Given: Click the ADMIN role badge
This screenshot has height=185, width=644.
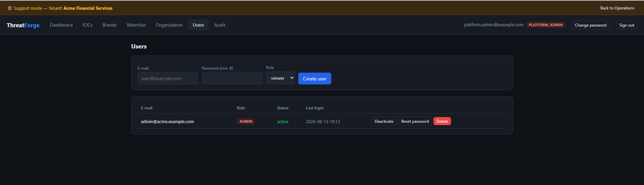Looking at the screenshot, I should pyautogui.click(x=246, y=121).
